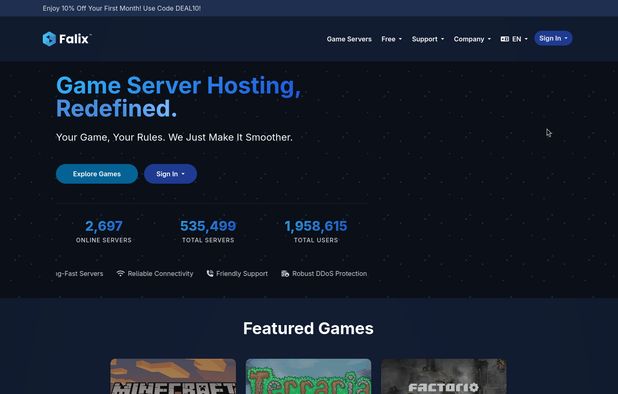Click the Robust DDoS Protection label
Viewport: 618px width, 394px height.
pos(329,273)
